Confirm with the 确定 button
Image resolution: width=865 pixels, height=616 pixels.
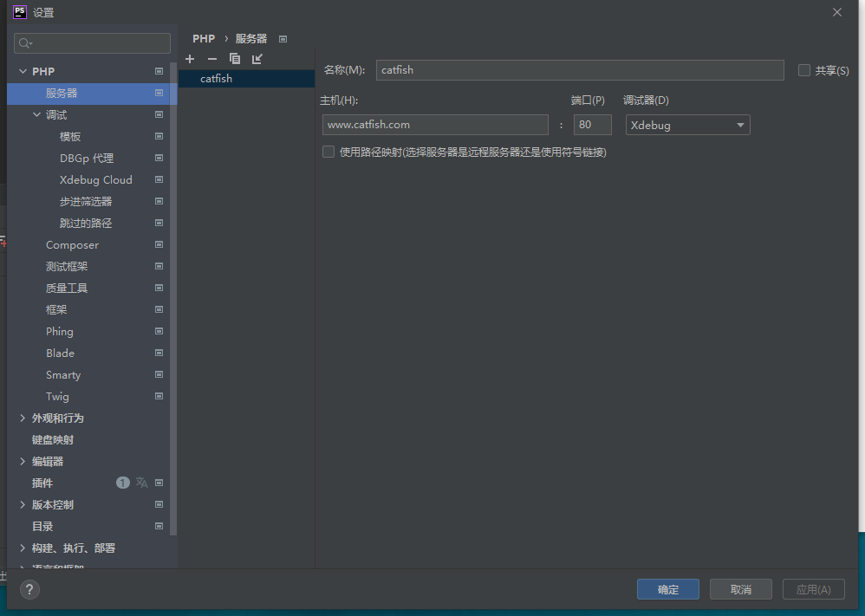pos(668,589)
